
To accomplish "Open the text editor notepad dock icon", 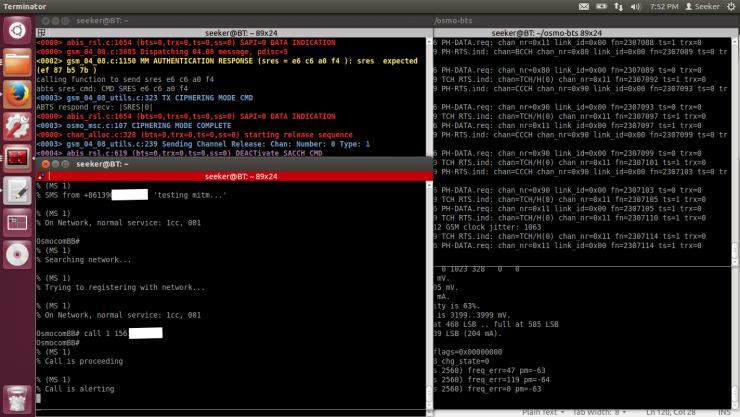I will [x=17, y=190].
